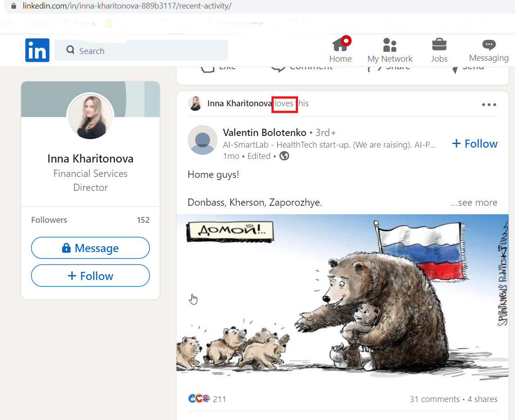Click the browser address bar URL
The image size is (515, 420).
click(x=127, y=5)
